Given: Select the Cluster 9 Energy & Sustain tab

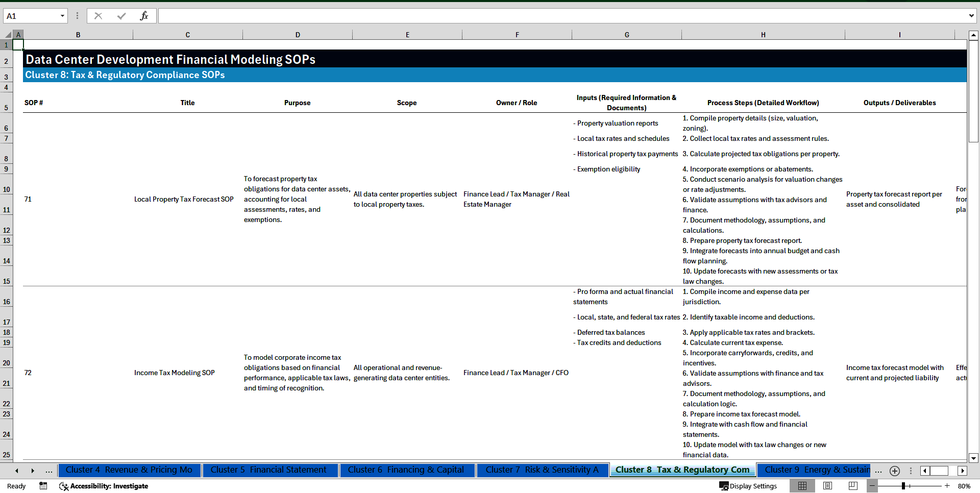Looking at the screenshot, I should [815, 470].
